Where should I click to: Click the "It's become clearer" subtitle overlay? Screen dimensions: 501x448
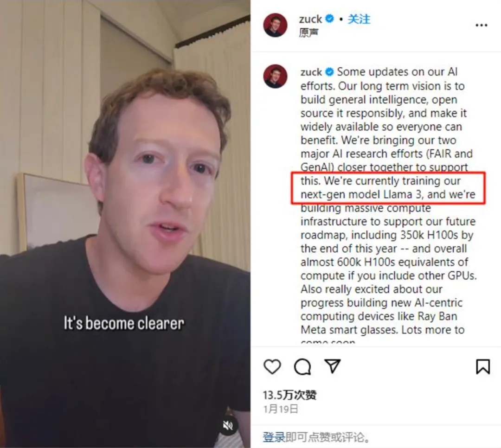tap(124, 323)
